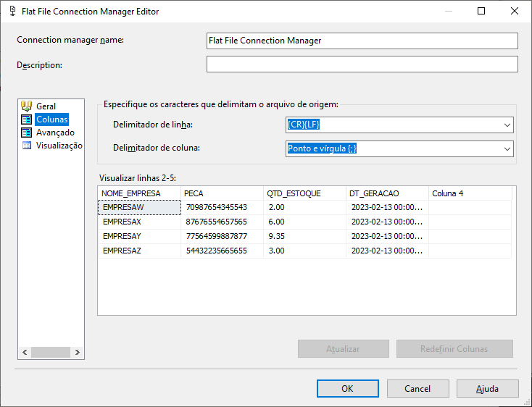This screenshot has height=407, width=532.
Task: Click the 70987654345543 cell
Action: 223,207
